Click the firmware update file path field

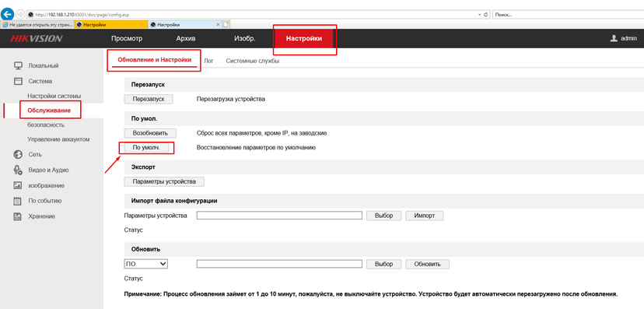(x=279, y=264)
